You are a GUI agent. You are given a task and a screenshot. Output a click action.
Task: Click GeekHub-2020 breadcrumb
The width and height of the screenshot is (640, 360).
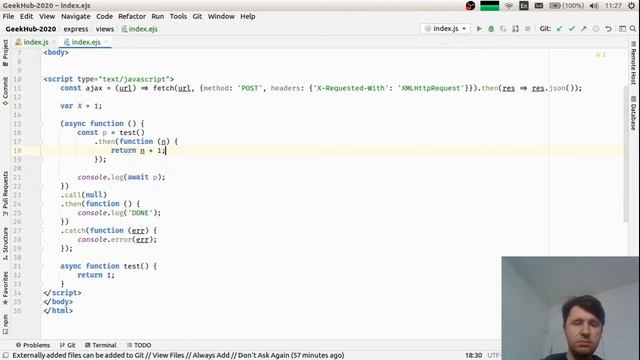[31, 29]
